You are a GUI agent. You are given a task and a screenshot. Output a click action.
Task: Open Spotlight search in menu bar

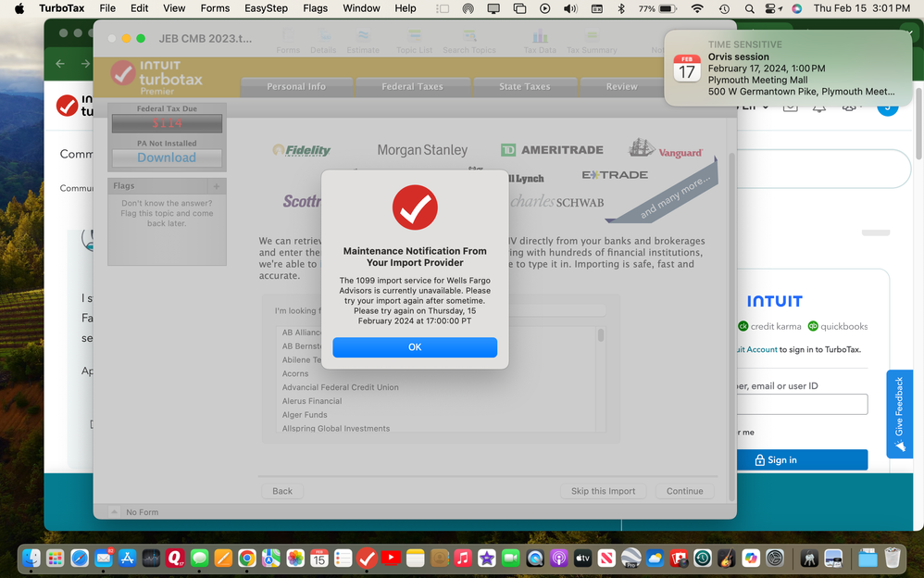(749, 9)
